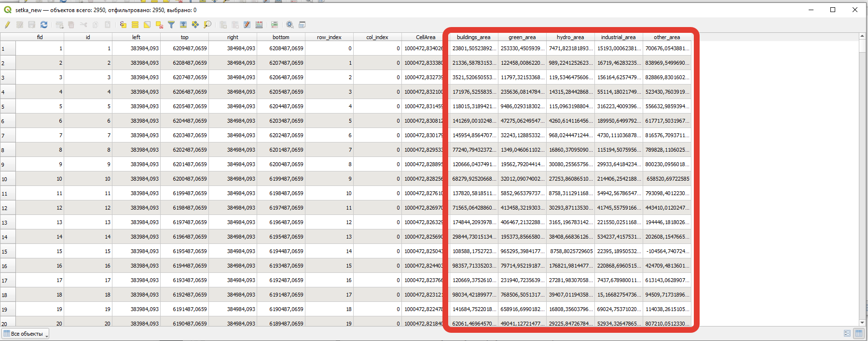
Task: Click hydro_area cell '8758,8025729605'
Action: 570,251
